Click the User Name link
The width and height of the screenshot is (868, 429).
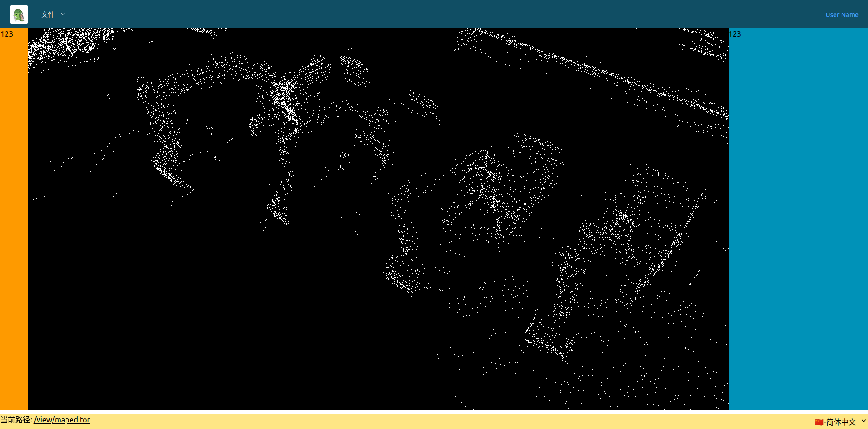click(x=842, y=15)
